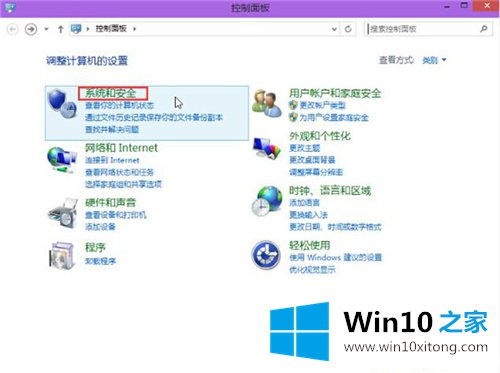500x373 pixels.
Task: Open 添加语言 link
Action: pos(304,203)
